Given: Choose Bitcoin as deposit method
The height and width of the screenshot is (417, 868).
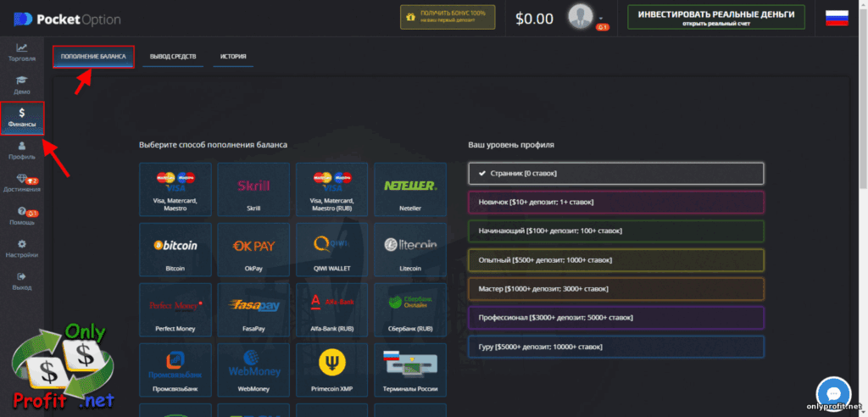Looking at the screenshot, I should click(175, 250).
